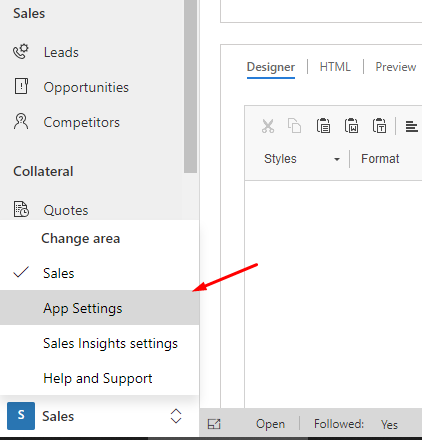The width and height of the screenshot is (422, 440).
Task: Click the Cut scissors icon
Action: click(x=268, y=126)
